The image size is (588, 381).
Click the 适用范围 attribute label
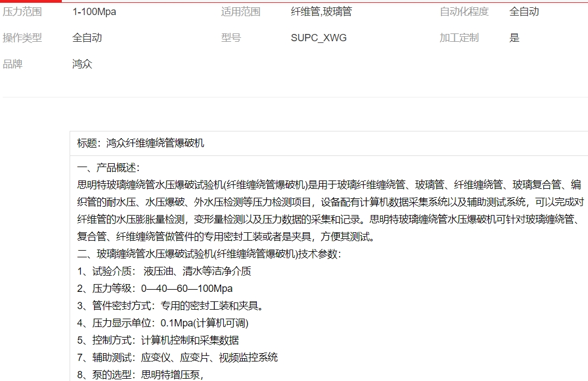click(241, 12)
